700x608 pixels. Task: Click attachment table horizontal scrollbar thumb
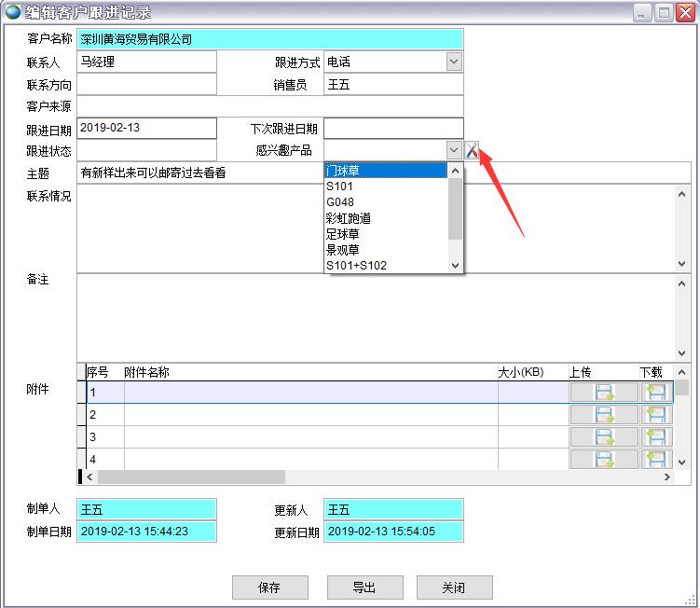[x=191, y=477]
